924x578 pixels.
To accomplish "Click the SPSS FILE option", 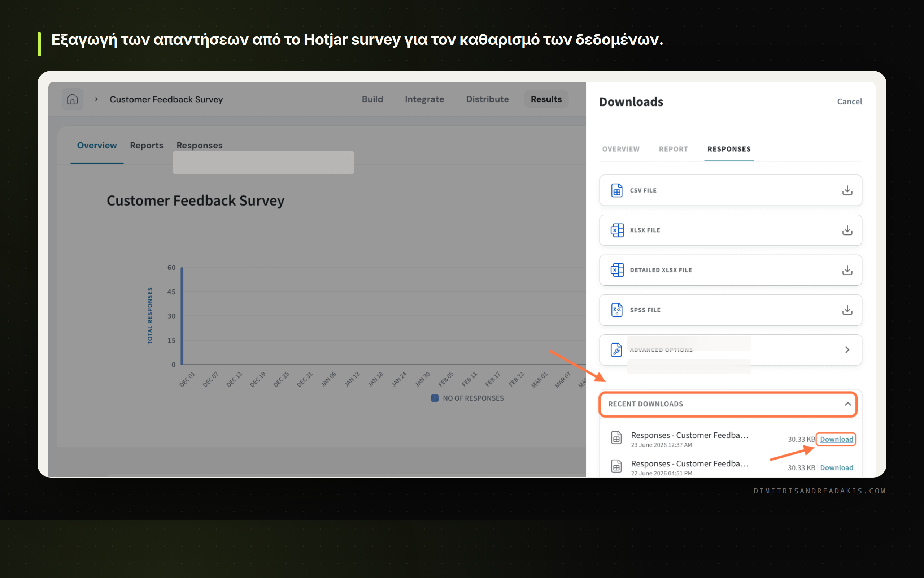I will coord(731,310).
